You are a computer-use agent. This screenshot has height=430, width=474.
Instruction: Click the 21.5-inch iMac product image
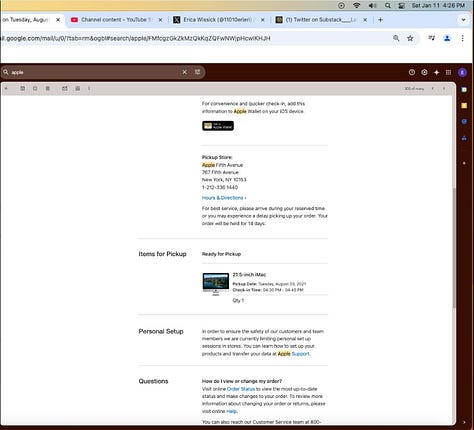point(216,284)
